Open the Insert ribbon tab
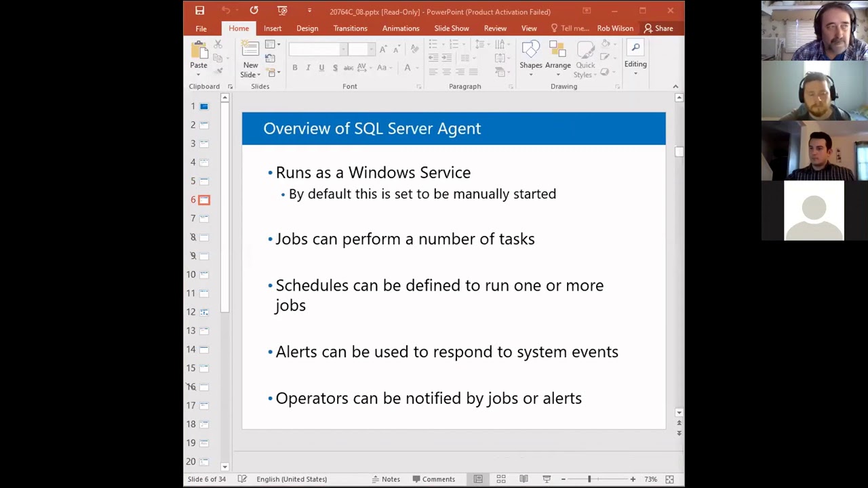Viewport: 868px width, 488px height. pyautogui.click(x=273, y=28)
